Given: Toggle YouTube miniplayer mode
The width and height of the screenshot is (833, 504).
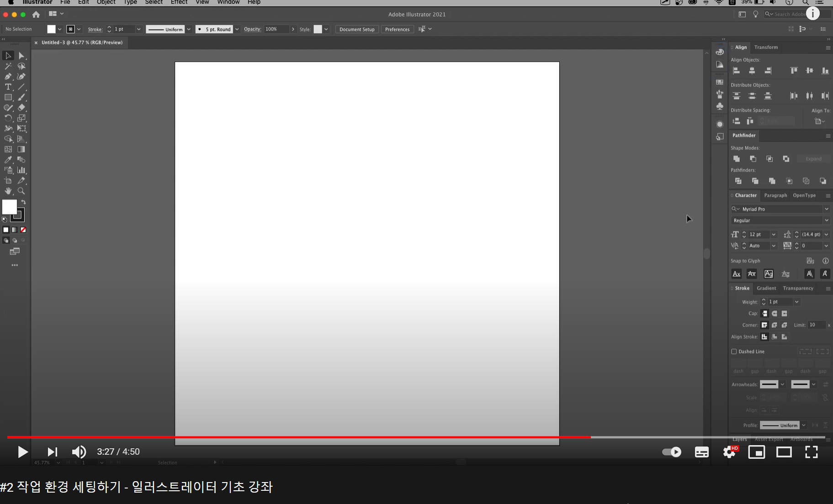Looking at the screenshot, I should [x=757, y=452].
